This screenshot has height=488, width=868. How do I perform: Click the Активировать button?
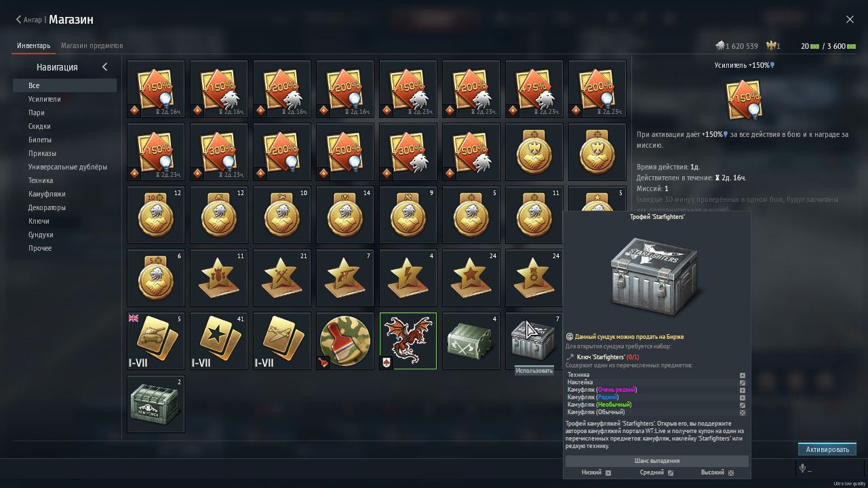pos(827,449)
